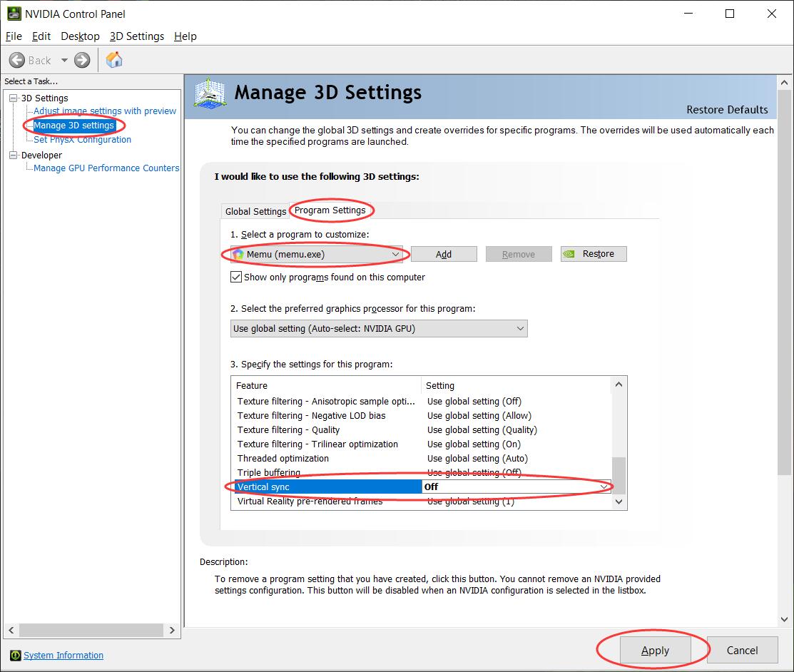Open the Back history dropdown arrow
This screenshot has height=672, width=794.
pyautogui.click(x=64, y=60)
